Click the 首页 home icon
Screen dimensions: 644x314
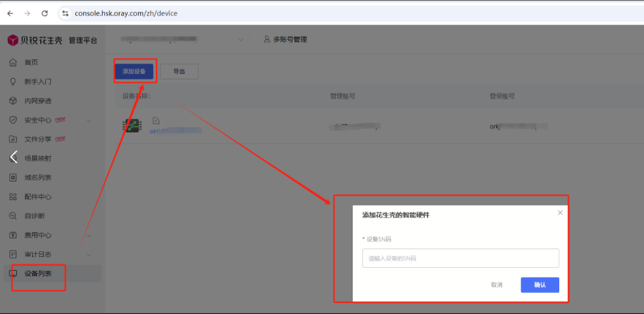click(13, 62)
